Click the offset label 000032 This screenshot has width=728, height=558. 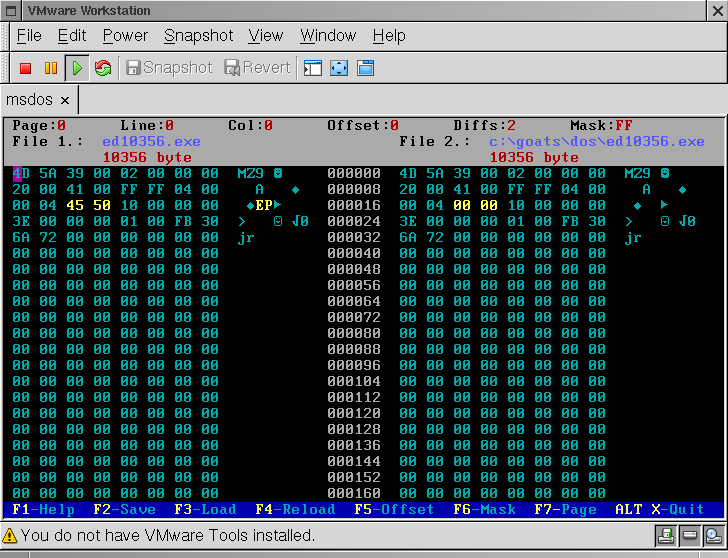pos(354,237)
